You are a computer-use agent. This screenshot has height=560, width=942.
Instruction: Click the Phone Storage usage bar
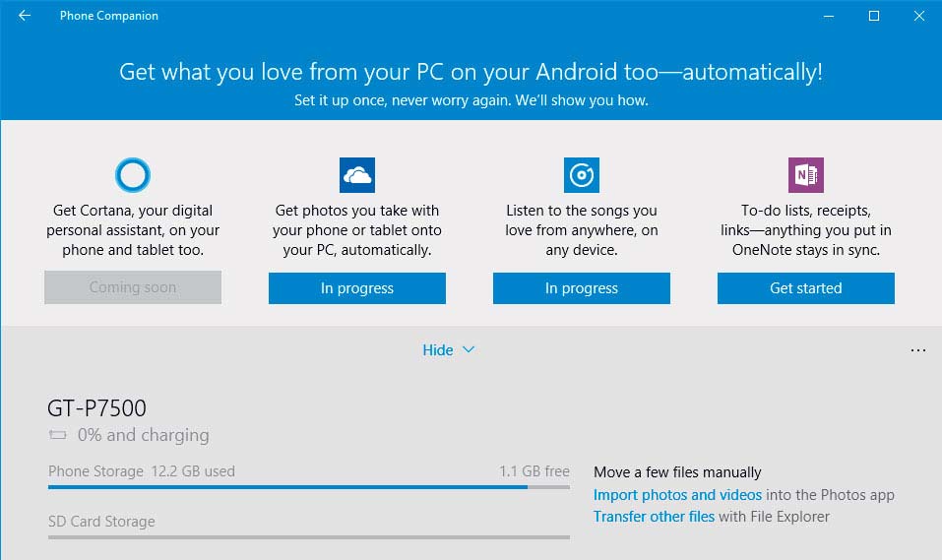(309, 487)
